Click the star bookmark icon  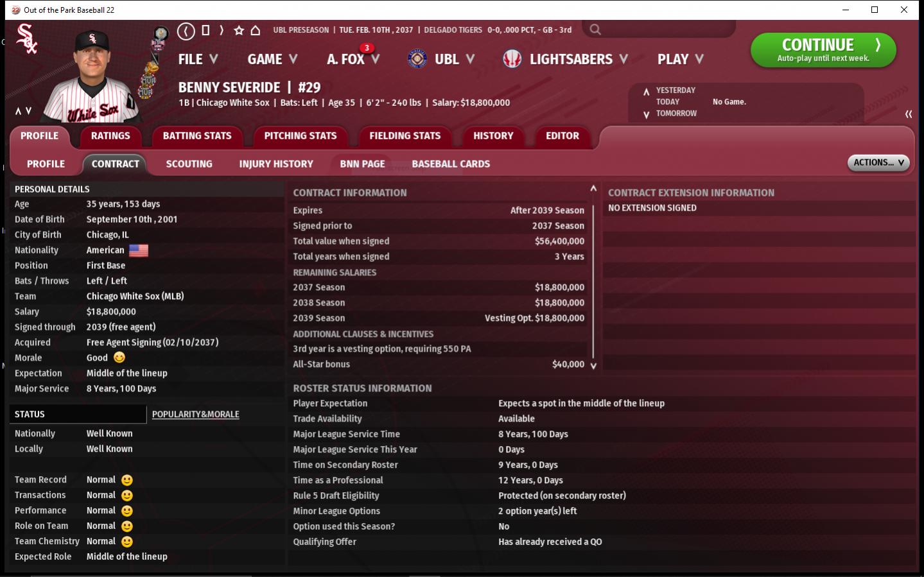tap(239, 30)
